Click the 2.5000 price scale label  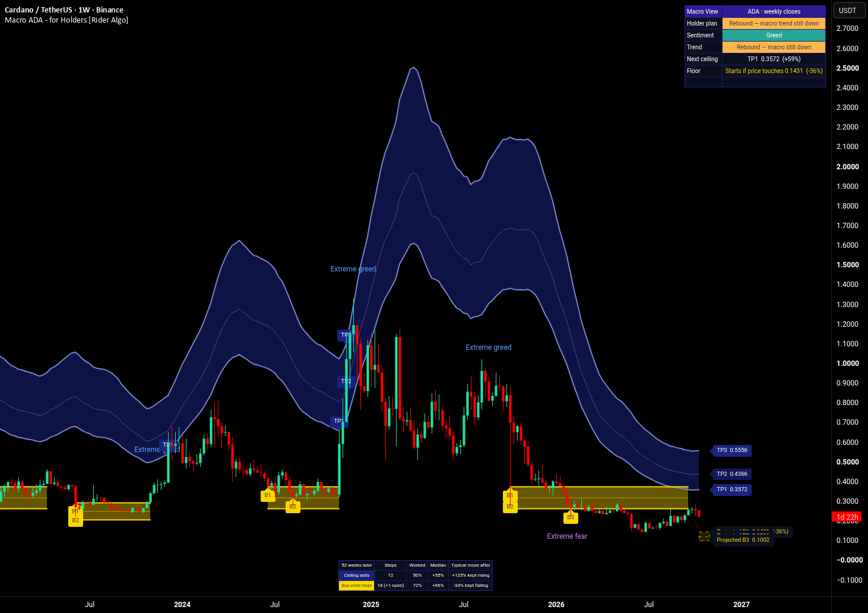point(847,68)
